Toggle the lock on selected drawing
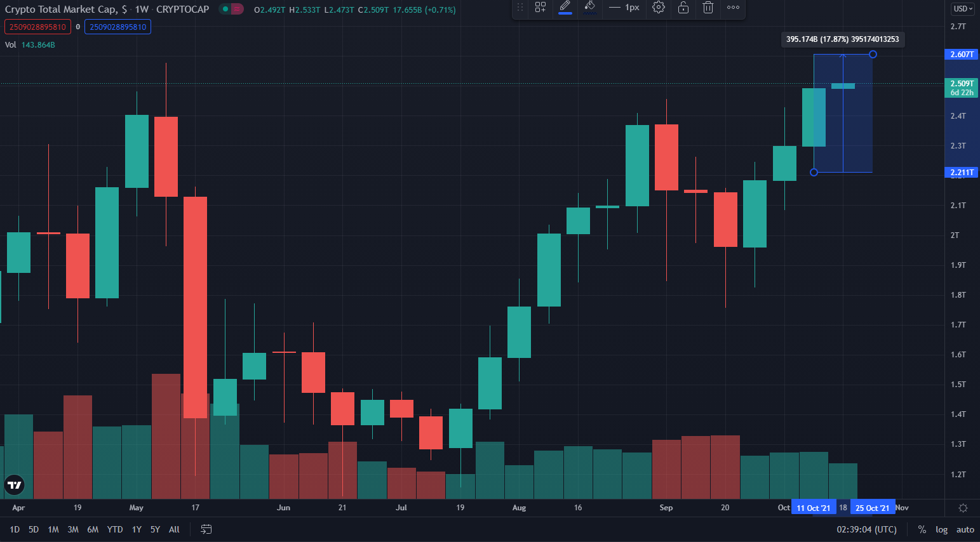 pos(683,8)
